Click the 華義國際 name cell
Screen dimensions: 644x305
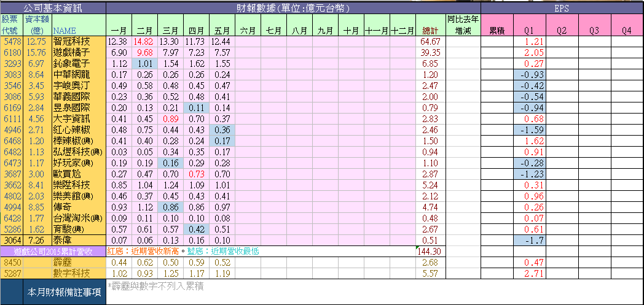pos(79,97)
